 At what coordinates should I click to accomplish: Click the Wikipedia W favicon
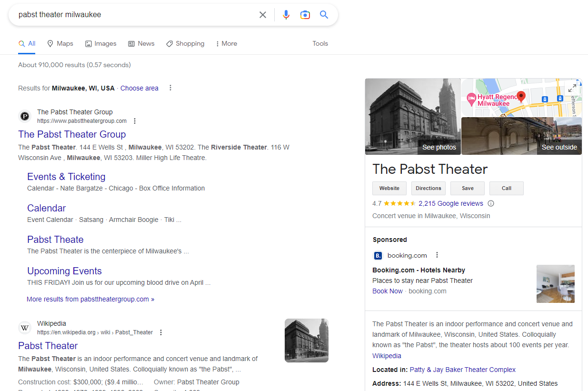tap(25, 328)
